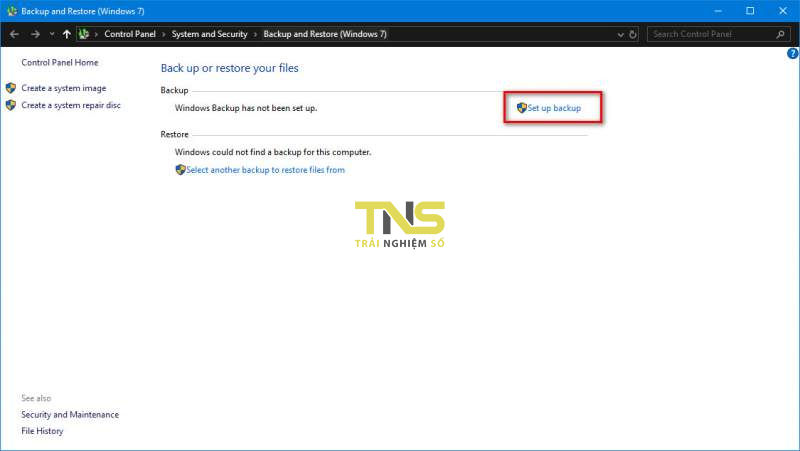Go forward using the forward arrow
Image resolution: width=800 pixels, height=451 pixels.
tap(35, 34)
